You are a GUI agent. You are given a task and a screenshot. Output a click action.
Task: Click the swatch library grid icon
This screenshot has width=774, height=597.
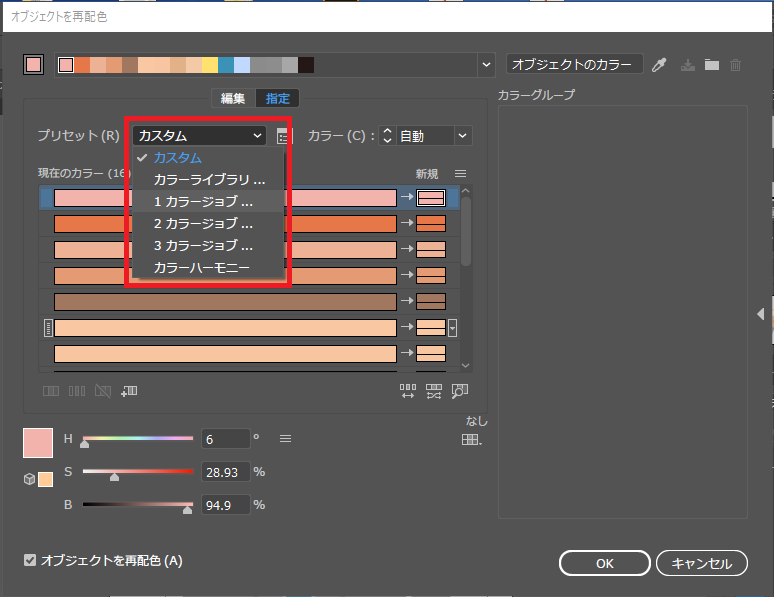pos(471,439)
